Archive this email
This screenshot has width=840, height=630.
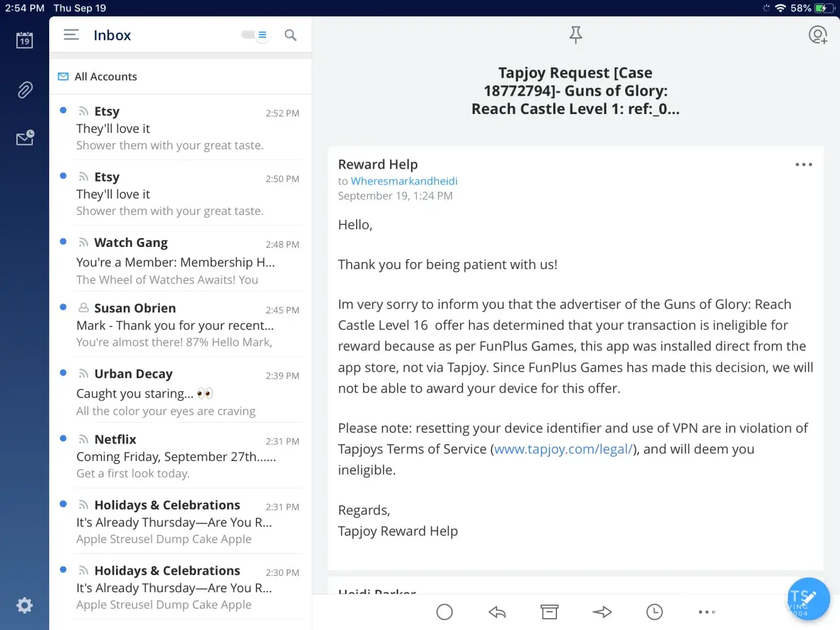click(x=549, y=612)
